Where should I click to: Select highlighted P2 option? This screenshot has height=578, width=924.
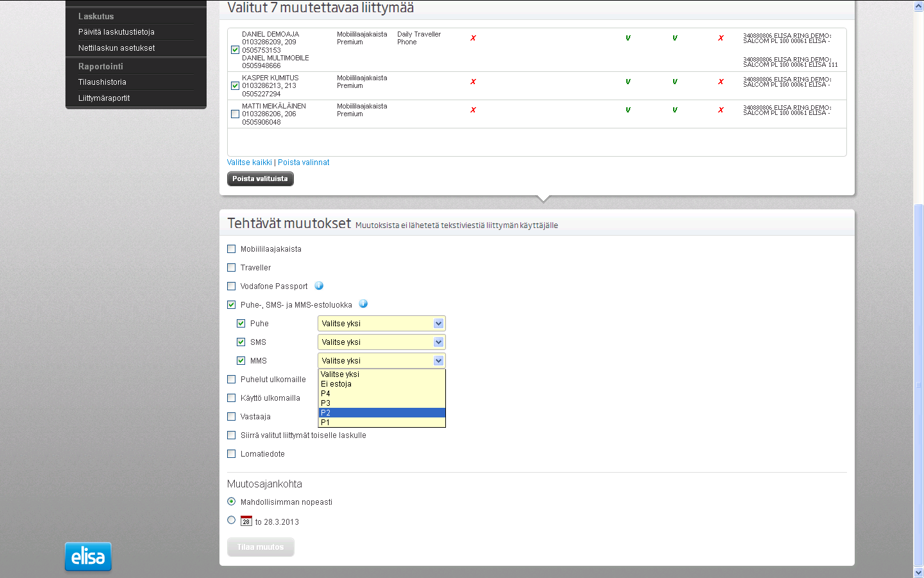click(382, 412)
